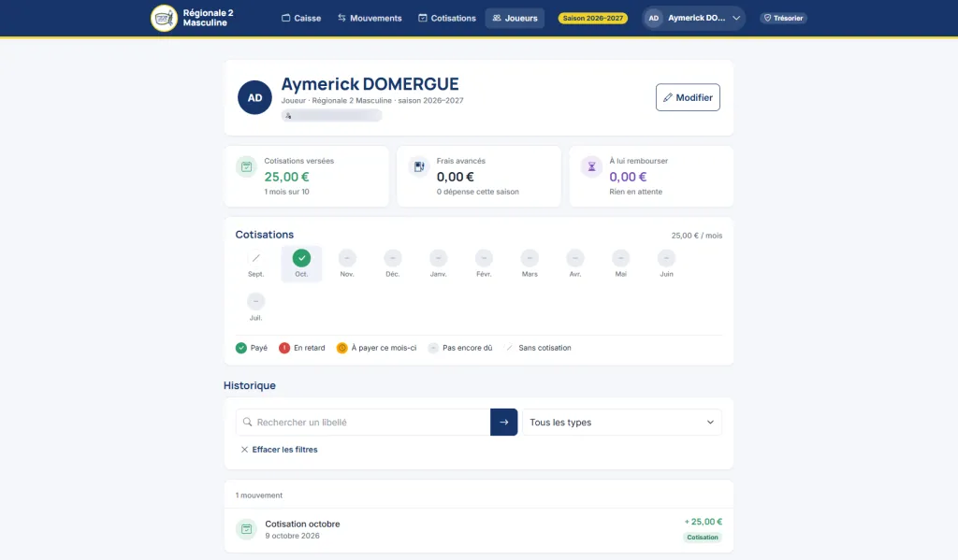Click the 0 dépense cette saison text
The width and height of the screenshot is (958, 560).
point(478,192)
